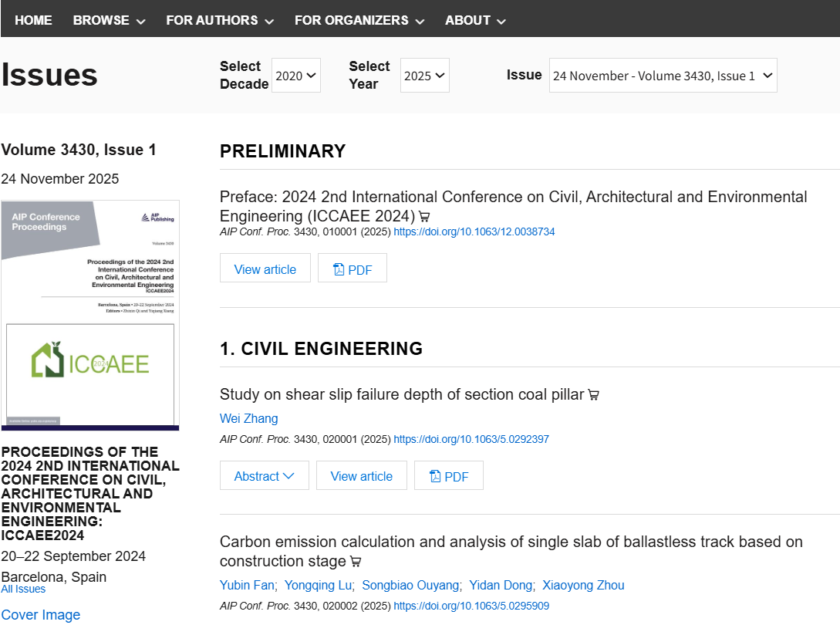840x625 pixels.
Task: Click the All Issues link
Action: [23, 589]
